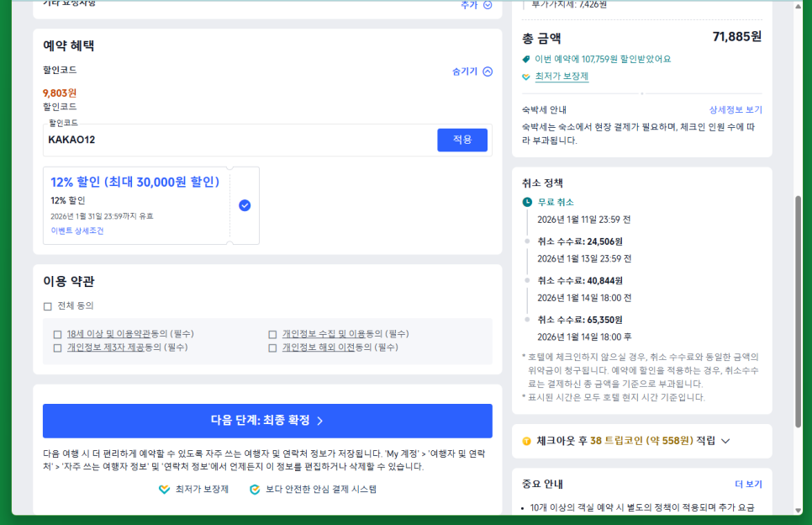Click the 다음 단계: 최종 확정 button
Screen dimensions: 812x525
(267, 421)
